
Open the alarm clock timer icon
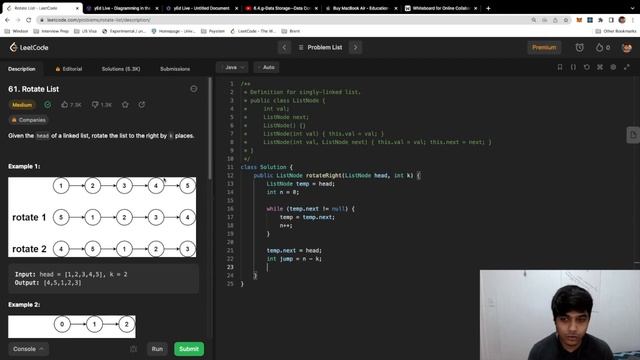[x=580, y=47]
